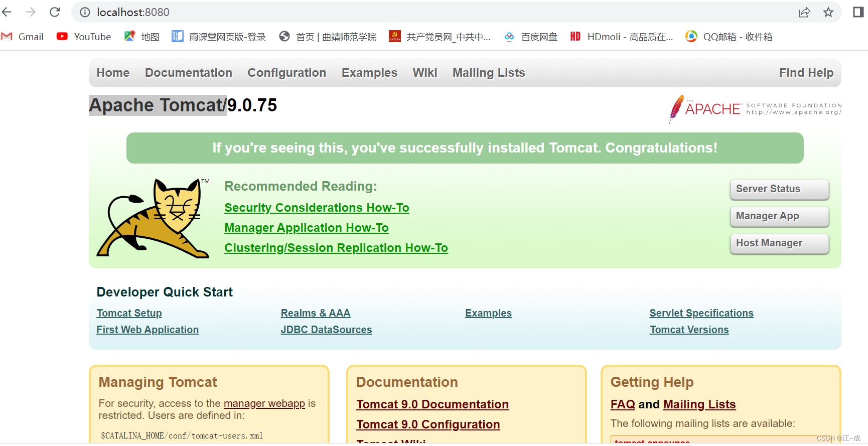Viewport: 868px width, 446px height.
Task: Click the Developer Quick Start heading
Action: 165,292
